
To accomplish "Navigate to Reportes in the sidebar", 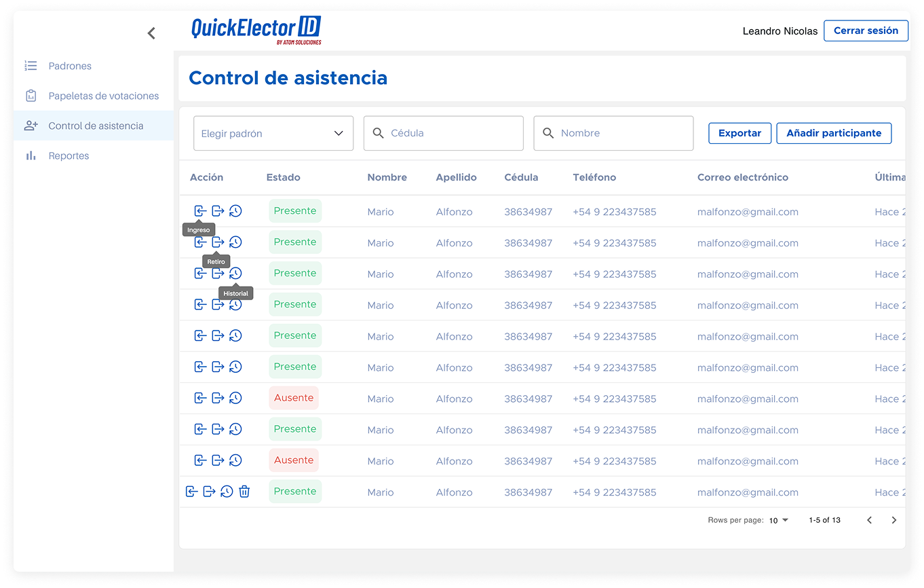I will click(69, 155).
